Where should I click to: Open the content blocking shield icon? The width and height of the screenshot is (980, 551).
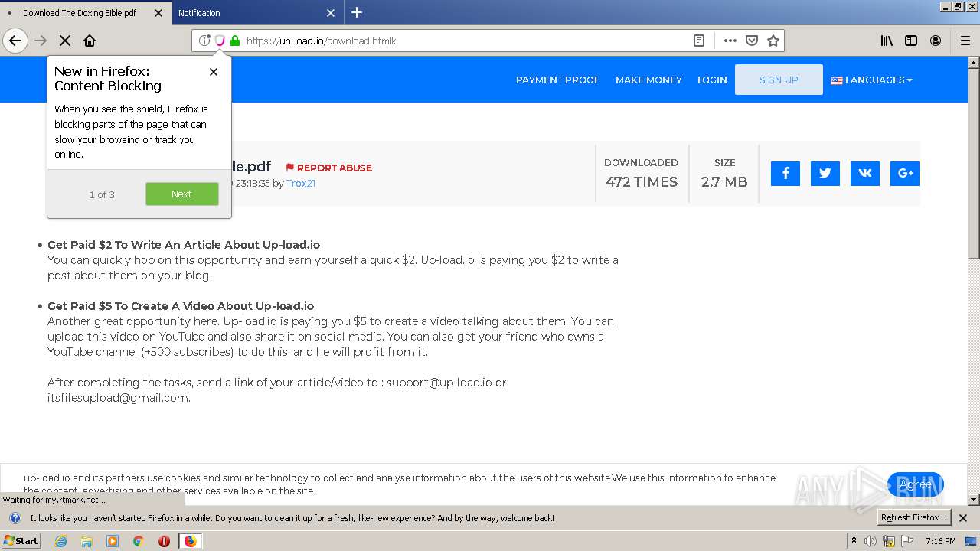[x=220, y=41]
